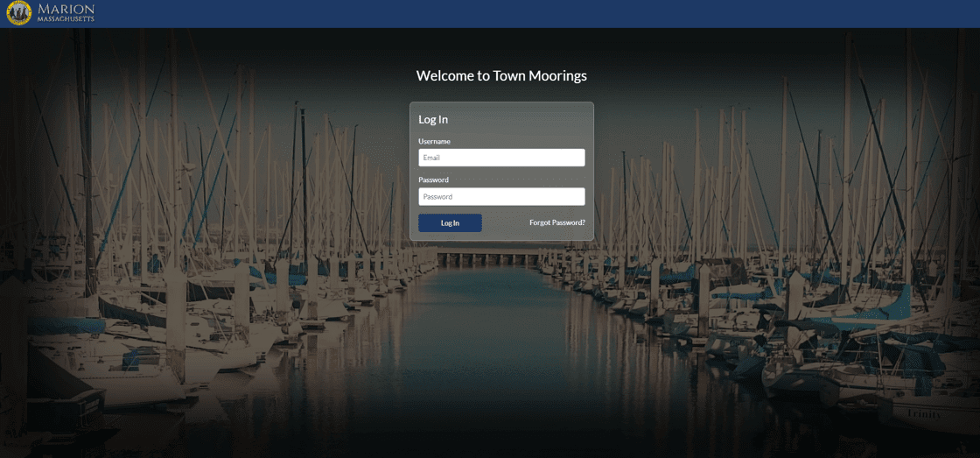Screen dimensions: 980x458
Task: Focus the Password input field
Action: [501, 196]
